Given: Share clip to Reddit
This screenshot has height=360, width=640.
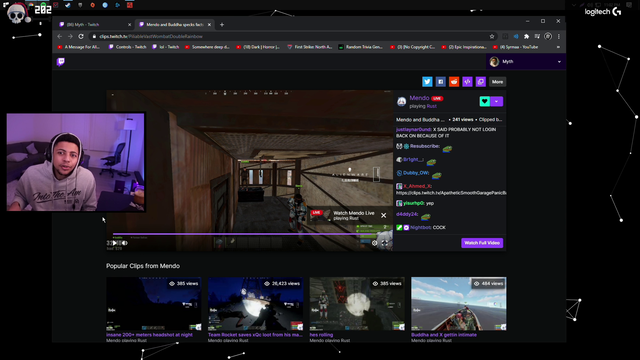Looking at the screenshot, I should coord(454,82).
